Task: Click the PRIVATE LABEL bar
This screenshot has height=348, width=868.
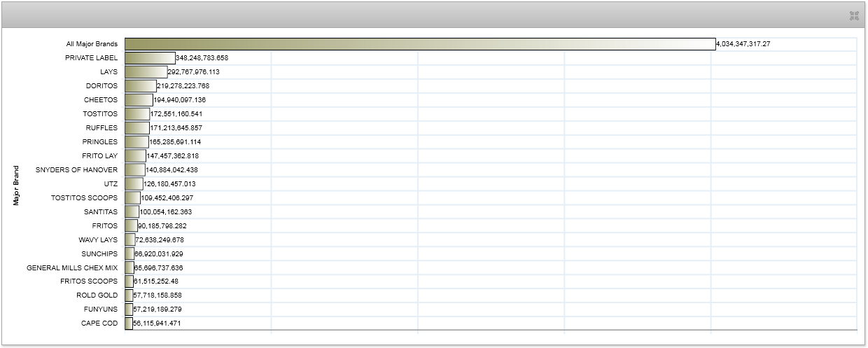Action: coord(150,58)
